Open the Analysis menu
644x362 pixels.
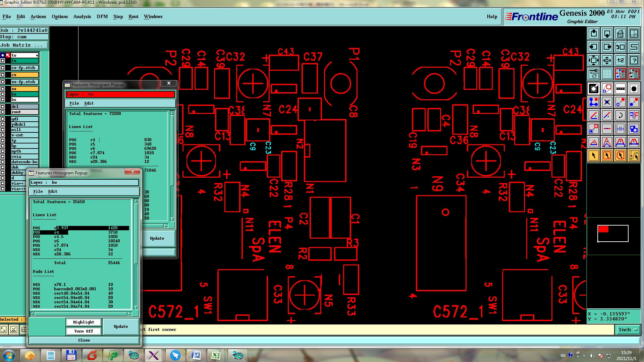(x=82, y=16)
